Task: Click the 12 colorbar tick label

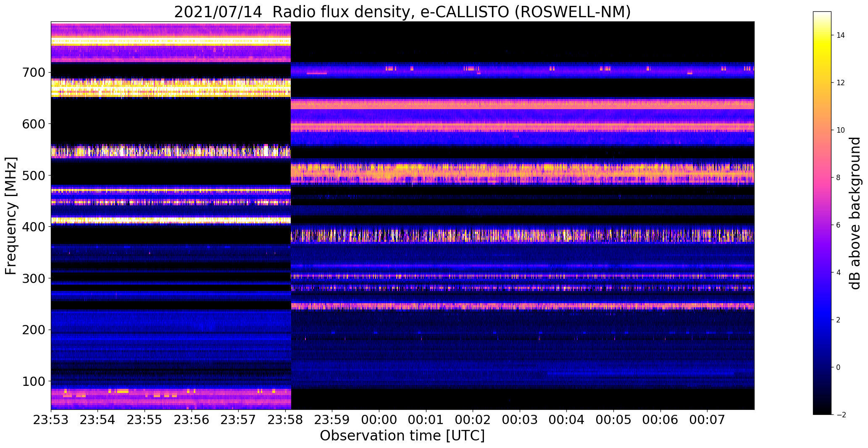Action: point(841,83)
